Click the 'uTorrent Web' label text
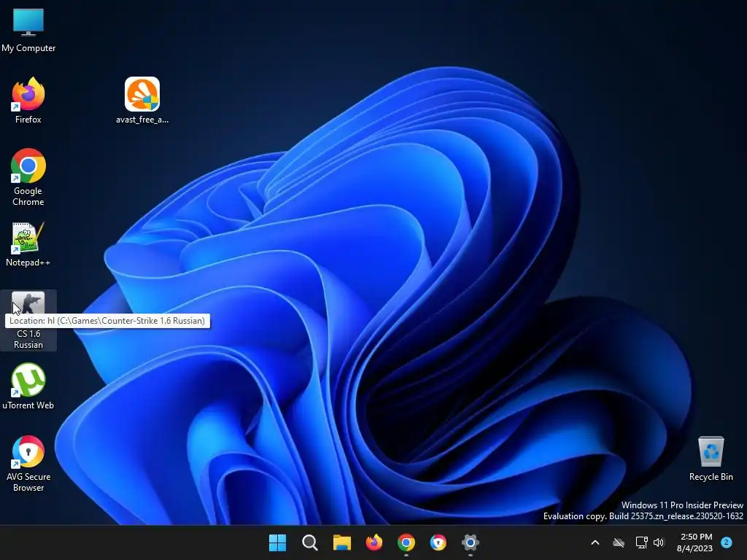 click(x=28, y=405)
